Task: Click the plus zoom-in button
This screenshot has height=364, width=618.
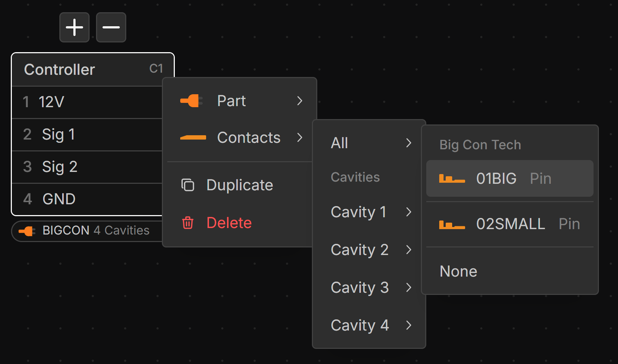Action: 74,27
